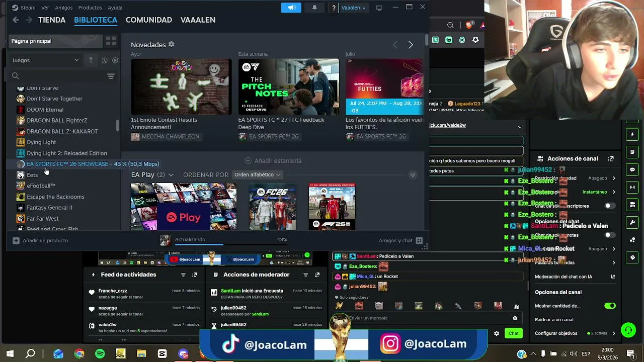Toggle subscribers-only chat switch
The height and width of the screenshot is (362, 644).
pos(610,206)
